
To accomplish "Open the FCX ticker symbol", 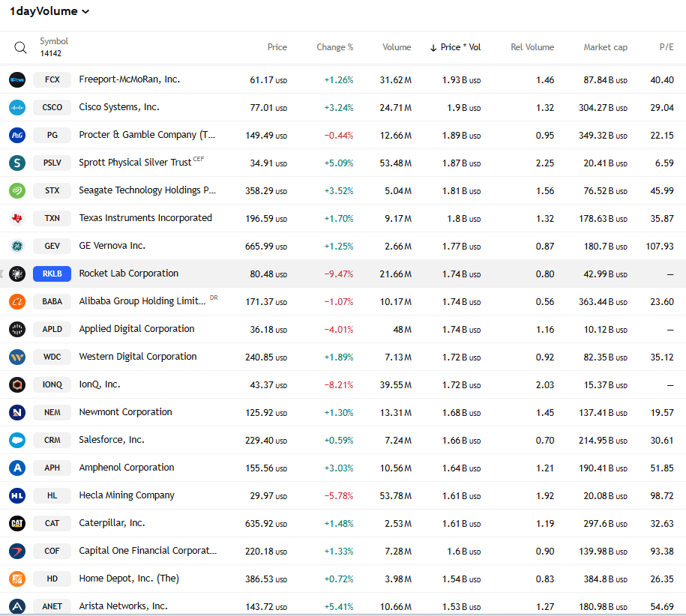I will click(52, 79).
